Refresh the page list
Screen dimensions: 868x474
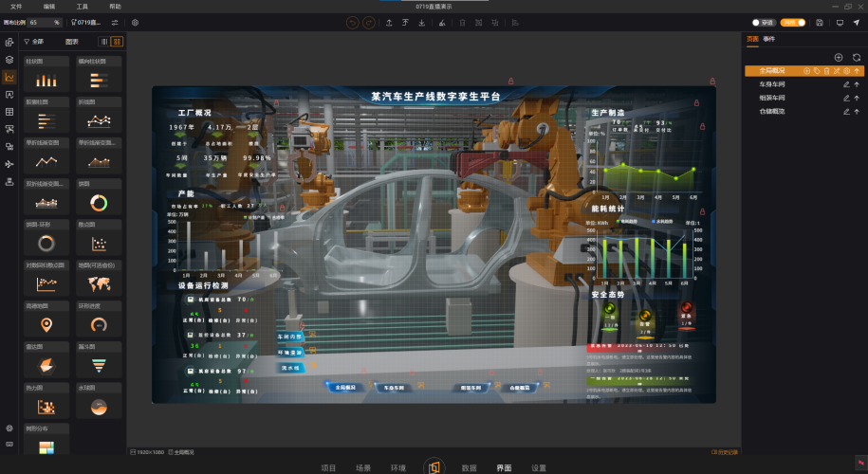pos(857,58)
